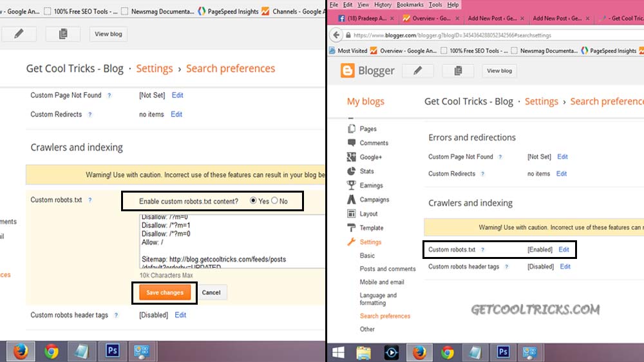Click inside the robots.txt content text area

[x=232, y=241]
